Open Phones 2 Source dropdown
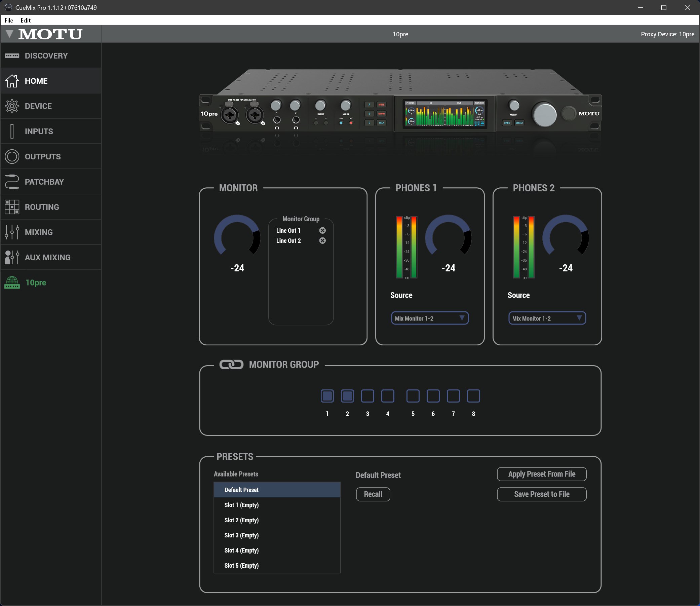The height and width of the screenshot is (606, 700). [547, 318]
